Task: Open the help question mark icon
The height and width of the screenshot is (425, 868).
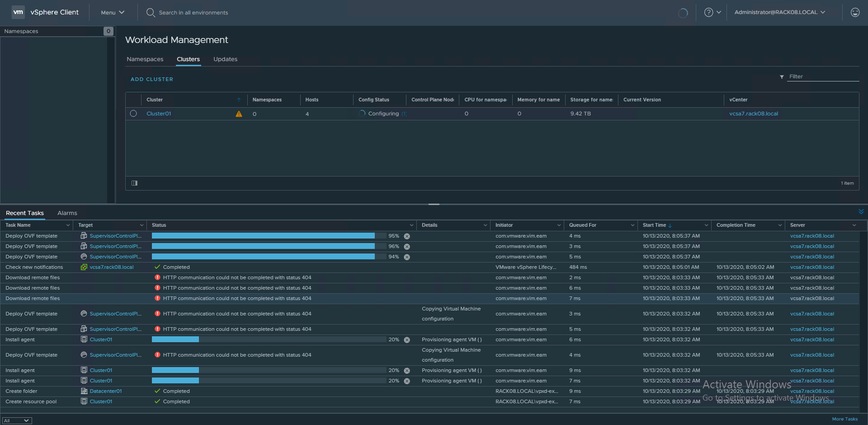Action: click(x=708, y=12)
